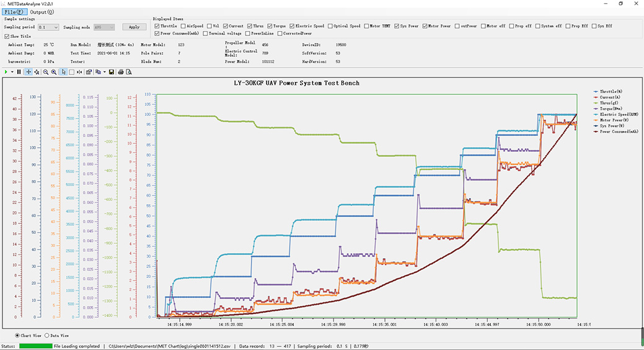Pause the chart playback
This screenshot has height=350, width=644.
19,72
